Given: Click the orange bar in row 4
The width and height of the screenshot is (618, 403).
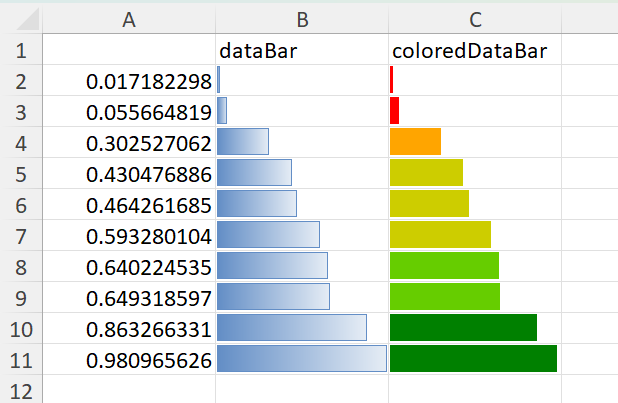Looking at the screenshot, I should pyautogui.click(x=415, y=142).
